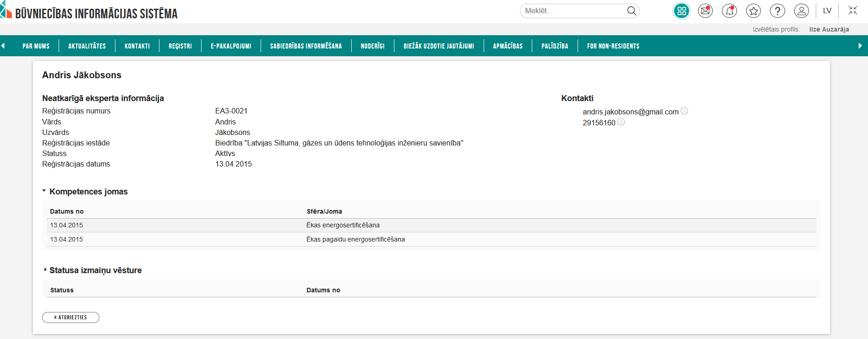Image resolution: width=868 pixels, height=339 pixels.
Task: Click the registration number EA3-0021
Action: [231, 111]
